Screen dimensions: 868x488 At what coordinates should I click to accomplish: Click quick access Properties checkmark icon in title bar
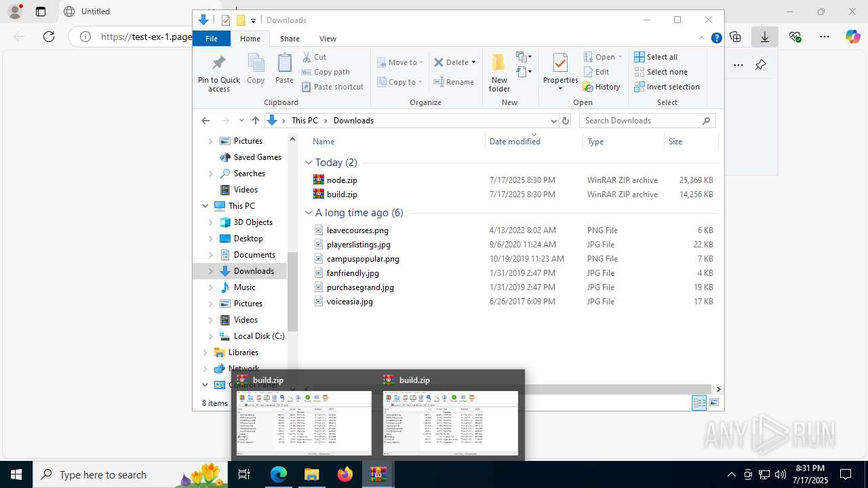pos(226,20)
